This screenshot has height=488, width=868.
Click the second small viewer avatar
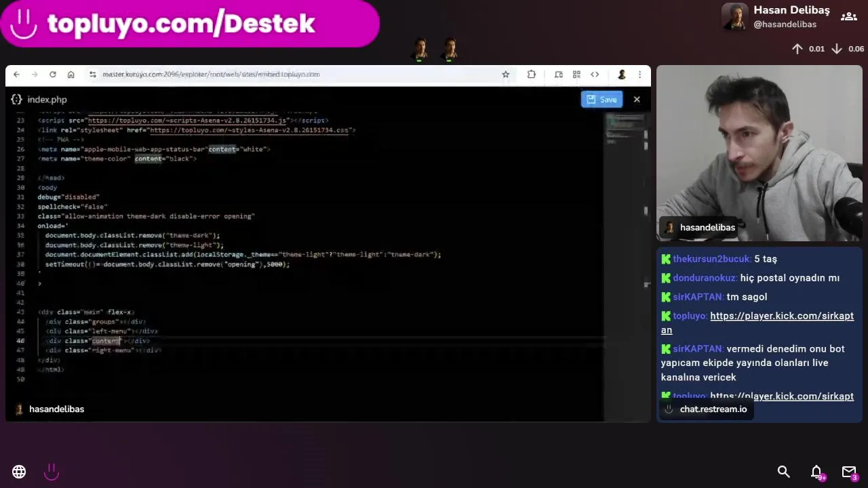point(450,49)
